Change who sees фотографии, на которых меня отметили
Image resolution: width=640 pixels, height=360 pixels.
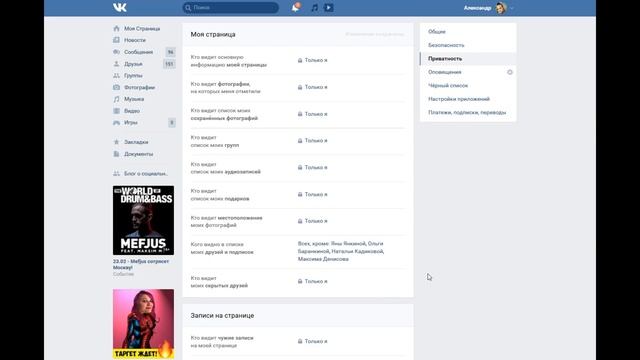pyautogui.click(x=313, y=87)
